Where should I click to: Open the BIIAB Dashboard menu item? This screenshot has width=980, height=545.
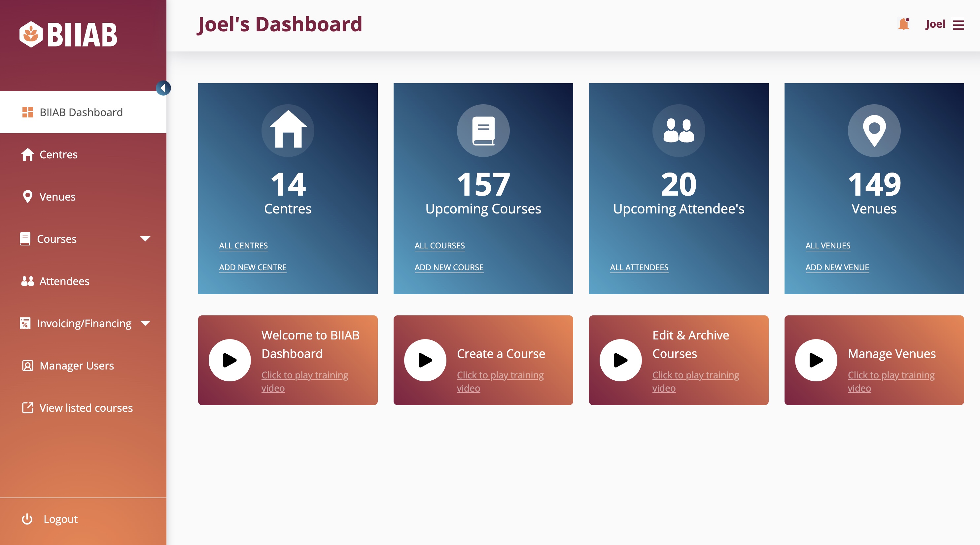click(83, 112)
